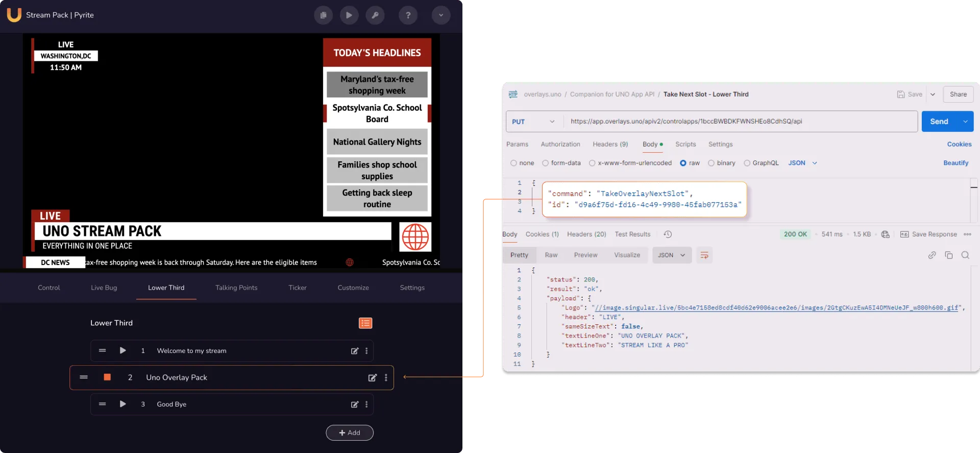This screenshot has width=980, height=453.
Task: Click the Share button
Action: 958,94
